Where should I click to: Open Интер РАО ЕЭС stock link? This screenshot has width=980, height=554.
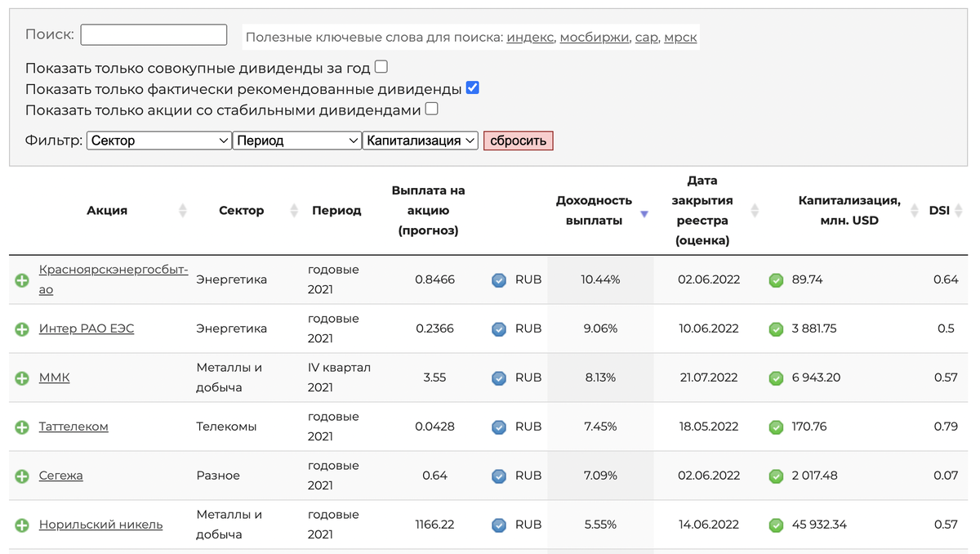click(87, 328)
